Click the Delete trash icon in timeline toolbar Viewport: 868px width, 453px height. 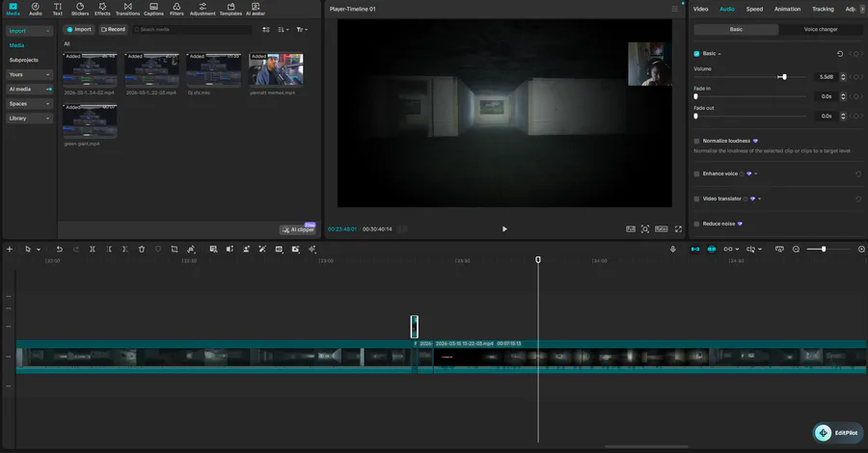142,249
